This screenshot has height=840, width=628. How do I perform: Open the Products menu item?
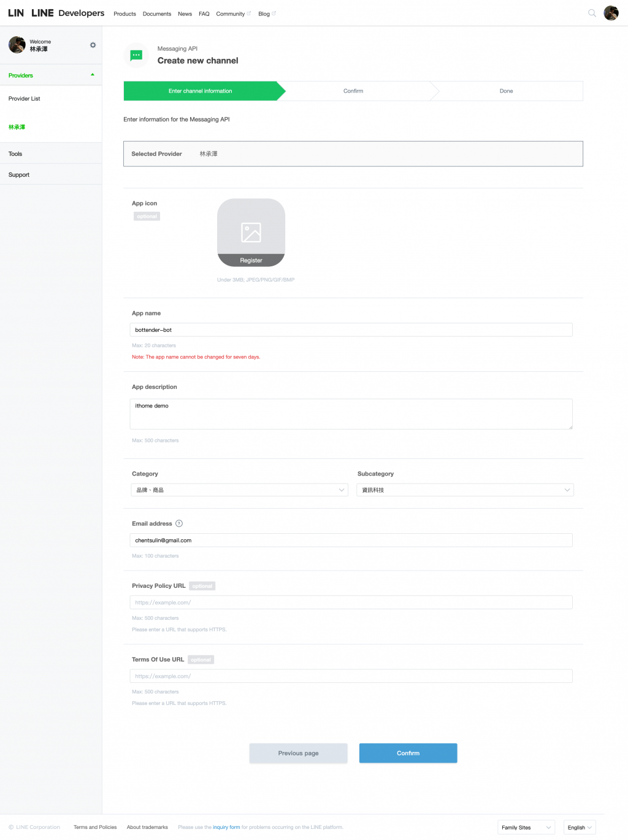(124, 13)
